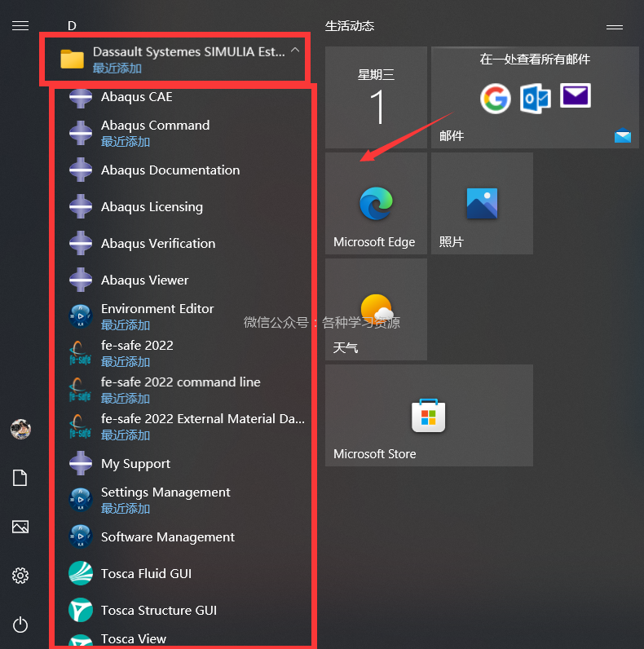Select the Software Management label
Screen dimensions: 644x649
[168, 537]
